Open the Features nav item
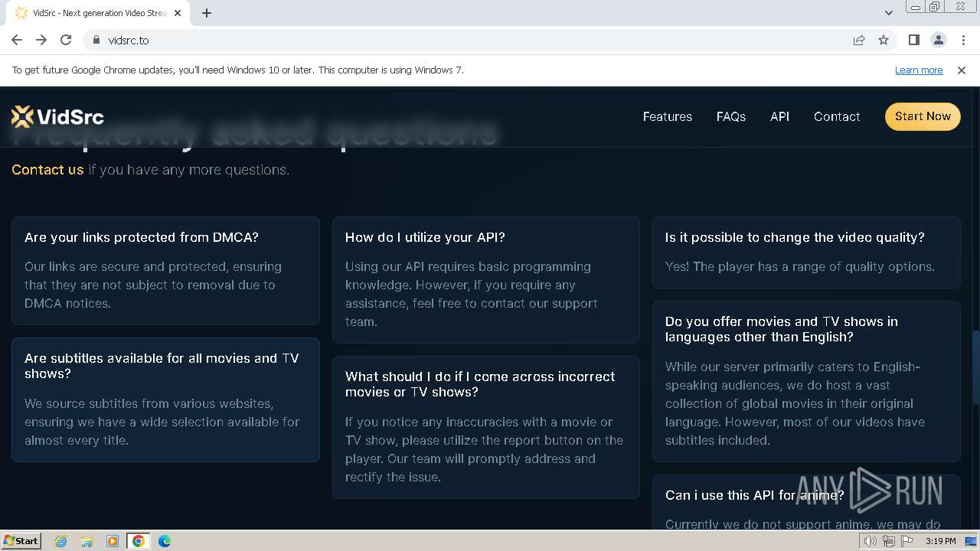The width and height of the screenshot is (980, 551). click(667, 116)
